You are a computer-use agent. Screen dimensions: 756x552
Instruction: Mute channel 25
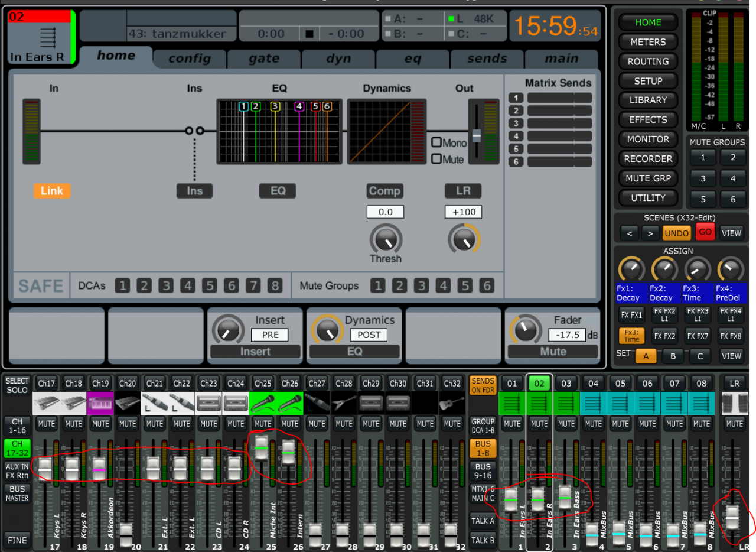263,423
